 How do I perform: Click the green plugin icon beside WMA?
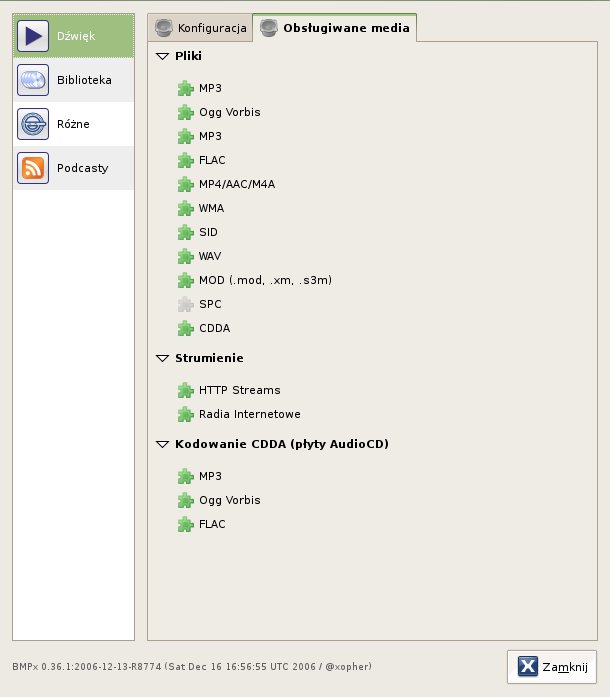(x=185, y=208)
